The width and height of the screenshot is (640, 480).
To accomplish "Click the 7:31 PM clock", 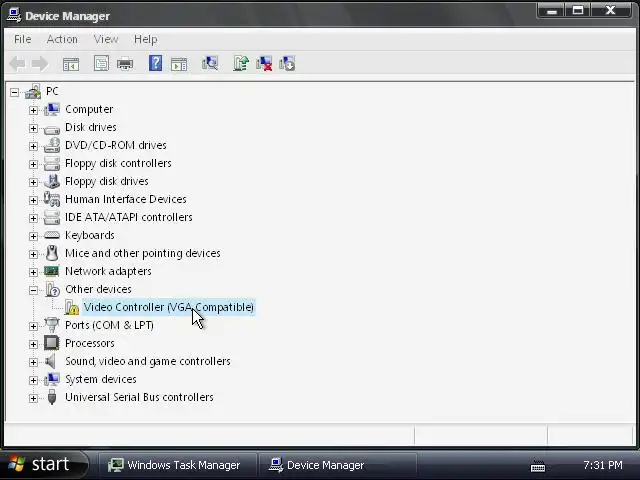I will point(603,465).
